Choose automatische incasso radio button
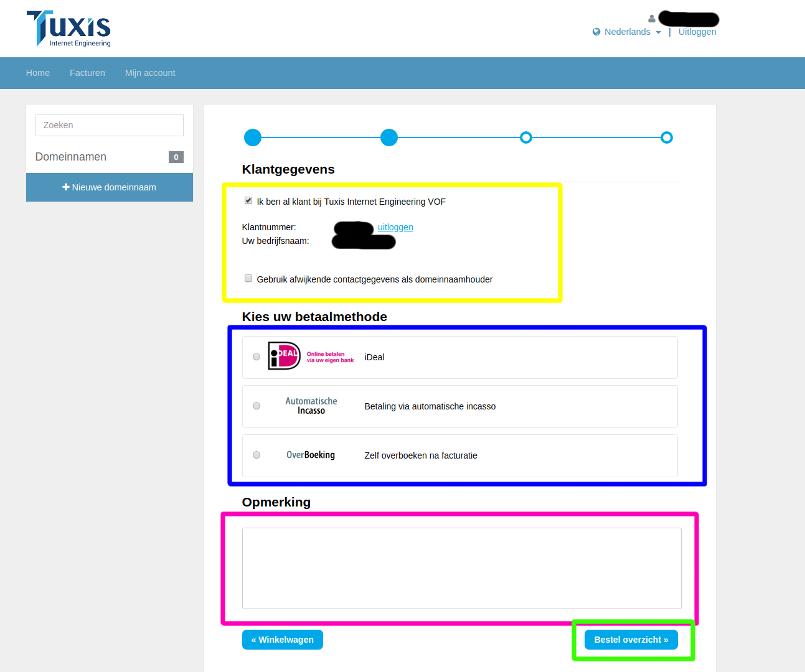805x672 pixels. (257, 406)
